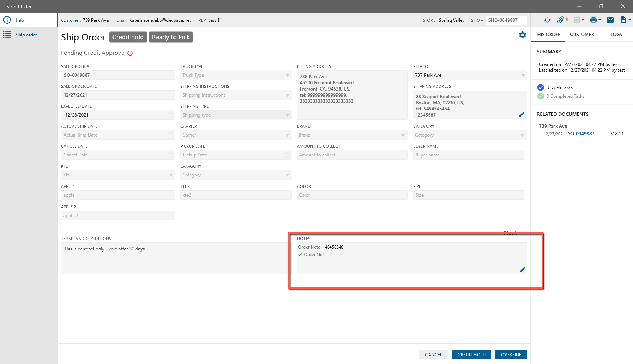This screenshot has width=633, height=364.
Task: Open the calendar picker for Expected Date
Action: tap(170, 115)
